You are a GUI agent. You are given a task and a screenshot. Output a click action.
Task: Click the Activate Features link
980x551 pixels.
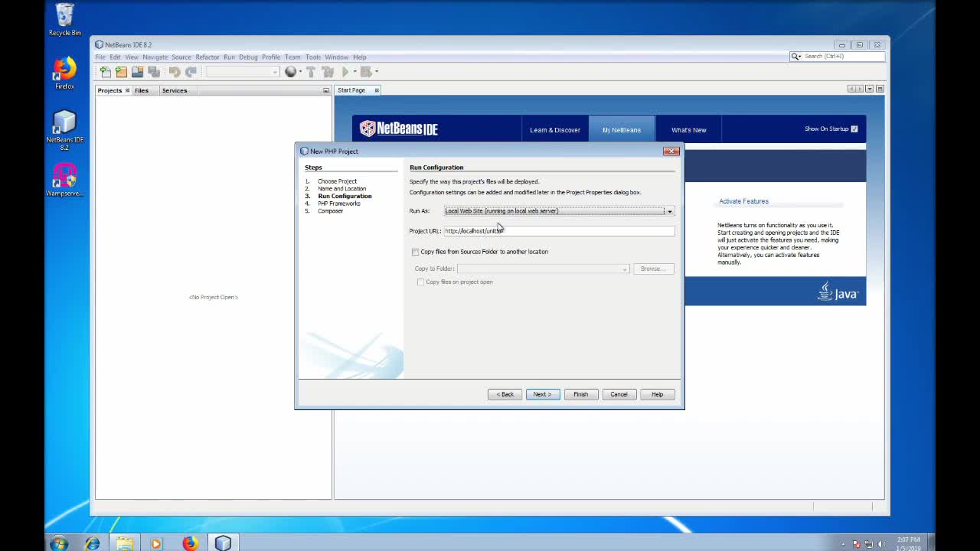[743, 201]
